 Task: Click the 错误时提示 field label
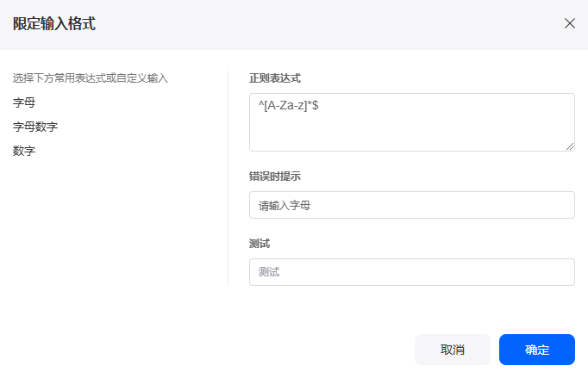[x=275, y=176]
